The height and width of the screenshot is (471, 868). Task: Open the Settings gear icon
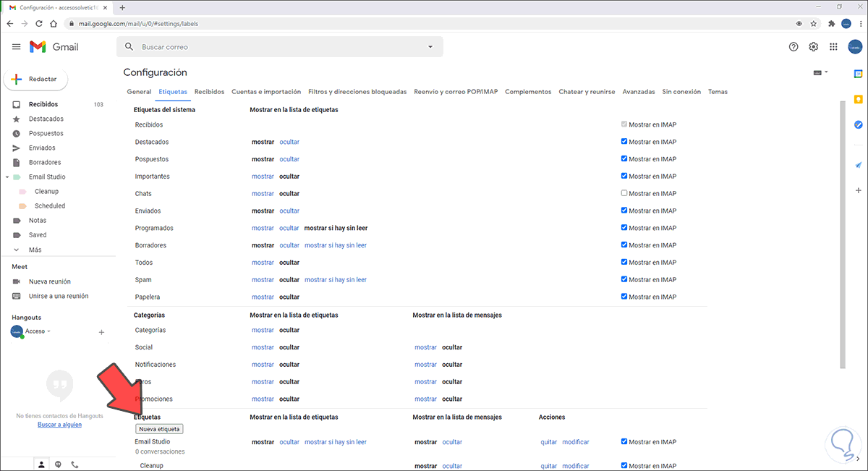(814, 47)
